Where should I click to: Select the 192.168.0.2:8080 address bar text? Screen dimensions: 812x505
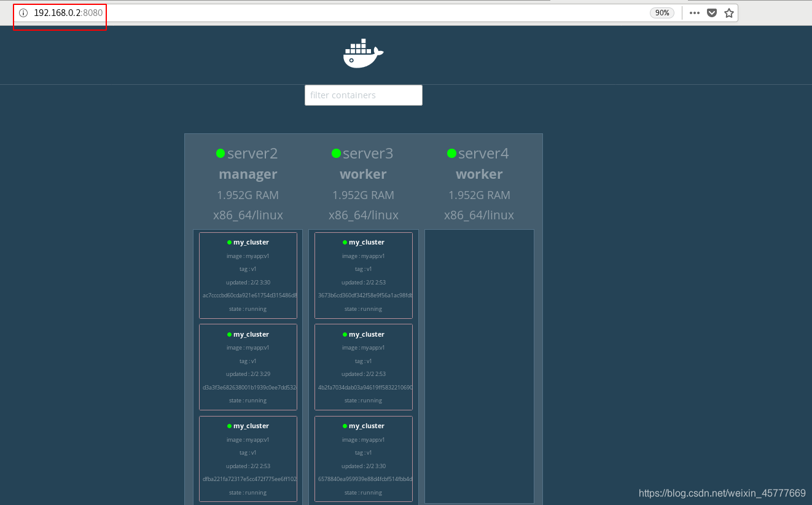[68, 13]
